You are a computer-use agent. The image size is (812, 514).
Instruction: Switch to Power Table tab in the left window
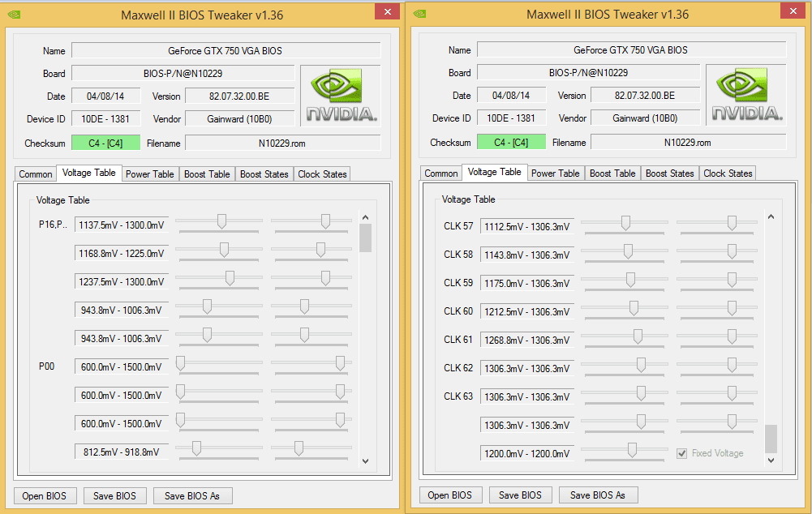tap(149, 174)
